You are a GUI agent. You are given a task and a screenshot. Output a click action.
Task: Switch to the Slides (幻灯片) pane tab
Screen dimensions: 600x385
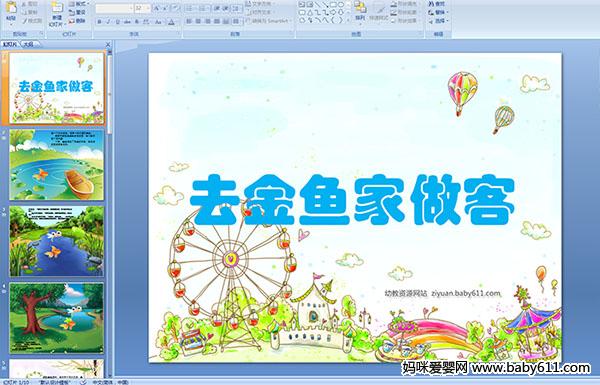10,44
